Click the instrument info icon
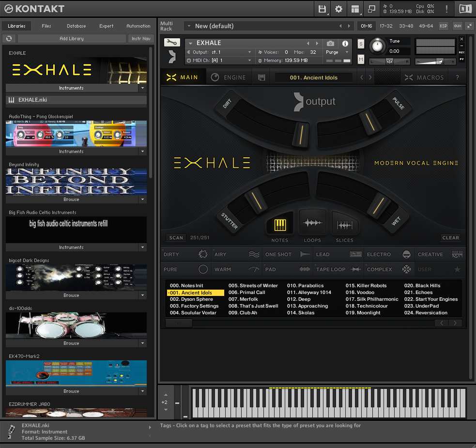The height and width of the screenshot is (448, 476). click(345, 44)
